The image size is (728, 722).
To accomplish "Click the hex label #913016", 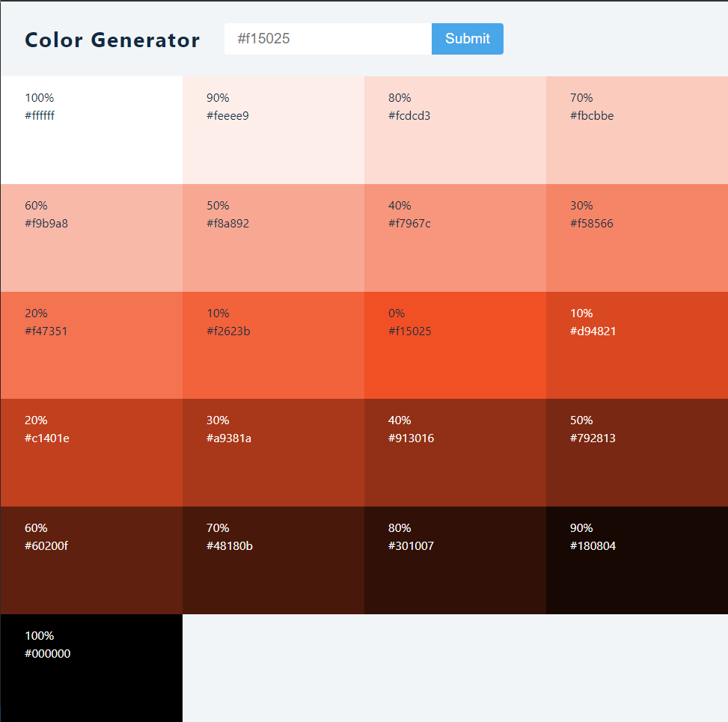I will pyautogui.click(x=410, y=438).
